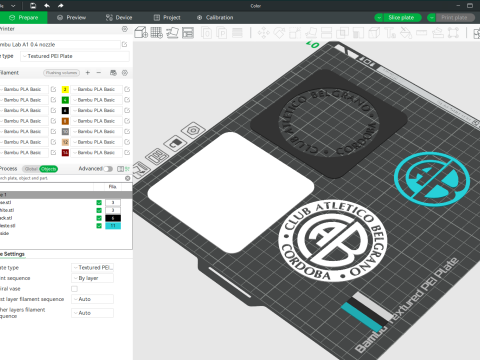Open the print sequence By layer dropdown
This screenshot has width=480, height=360.
(x=92, y=278)
